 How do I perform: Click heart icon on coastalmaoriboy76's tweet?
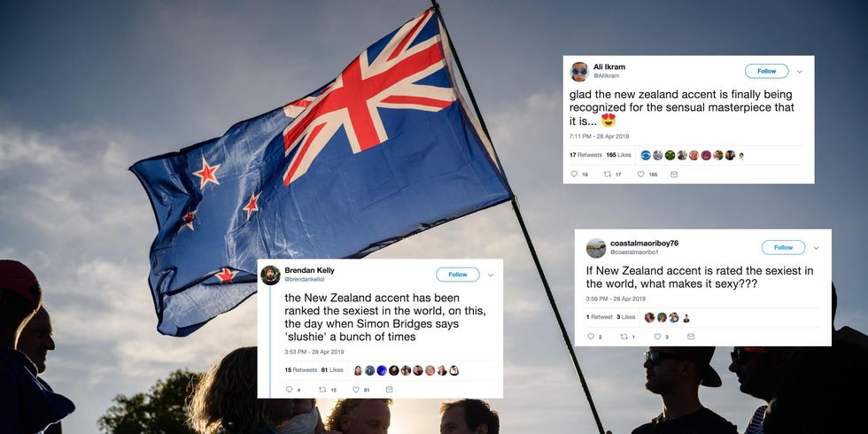[x=657, y=337]
